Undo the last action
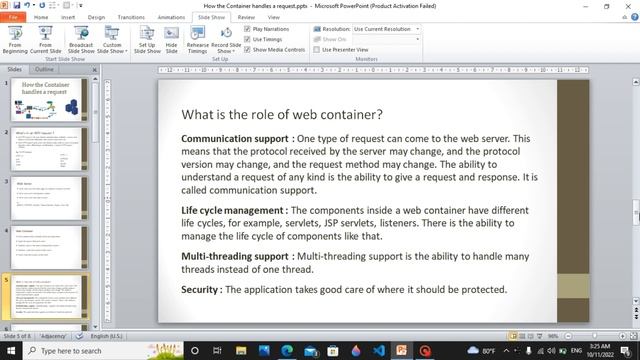The width and height of the screenshot is (640, 360). (27, 6)
